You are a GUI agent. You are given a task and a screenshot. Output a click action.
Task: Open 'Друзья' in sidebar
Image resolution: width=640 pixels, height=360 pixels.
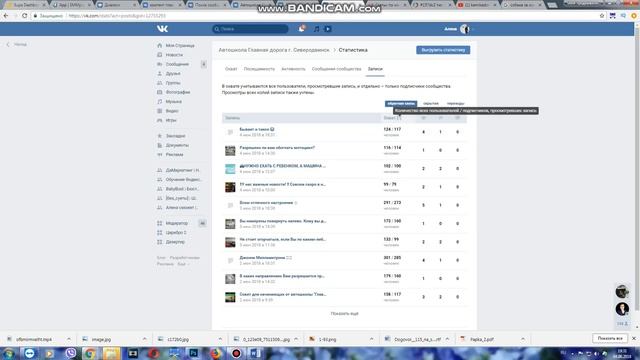(x=173, y=73)
